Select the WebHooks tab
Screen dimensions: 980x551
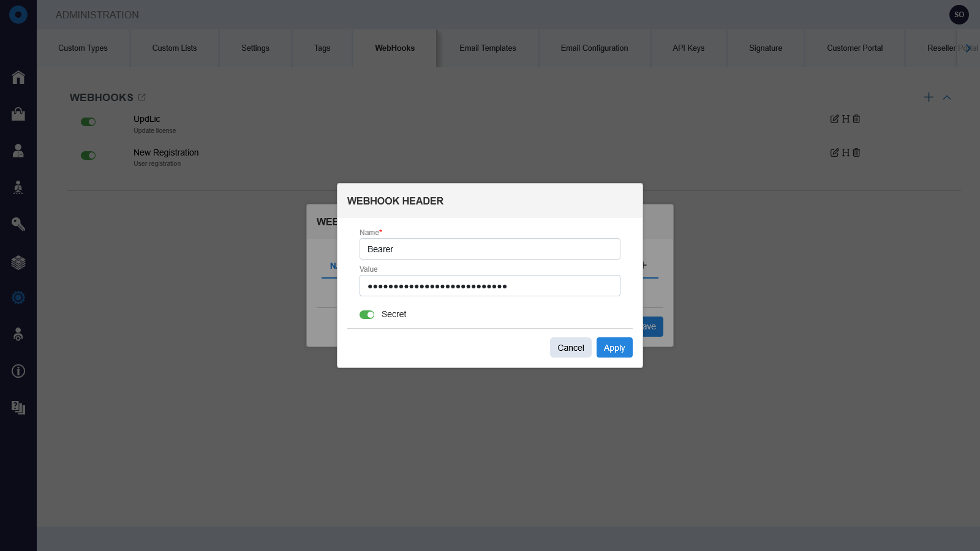[x=395, y=48]
